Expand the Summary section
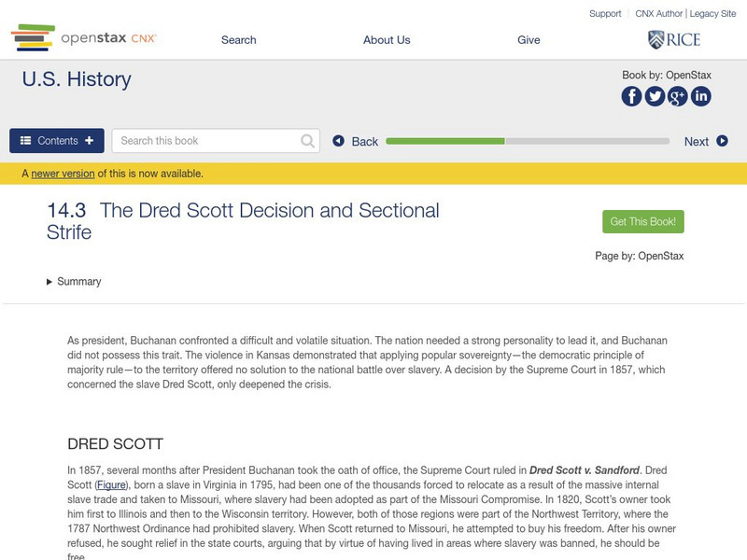 coord(74,282)
